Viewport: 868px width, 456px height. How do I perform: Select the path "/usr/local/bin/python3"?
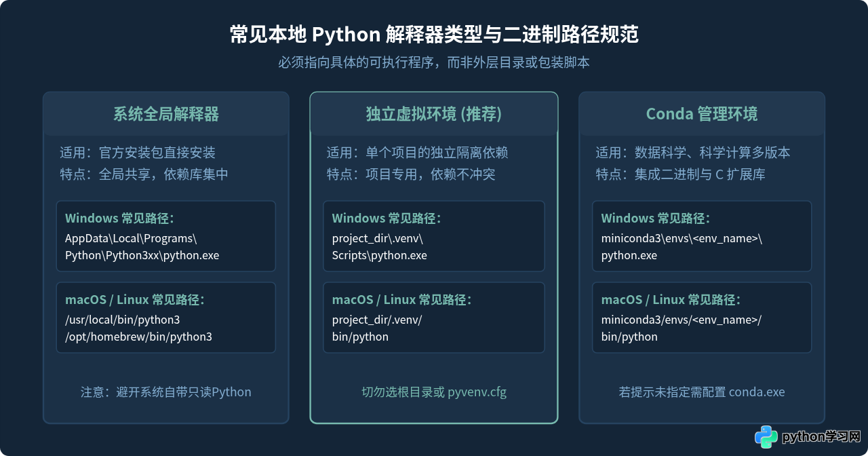coord(123,320)
